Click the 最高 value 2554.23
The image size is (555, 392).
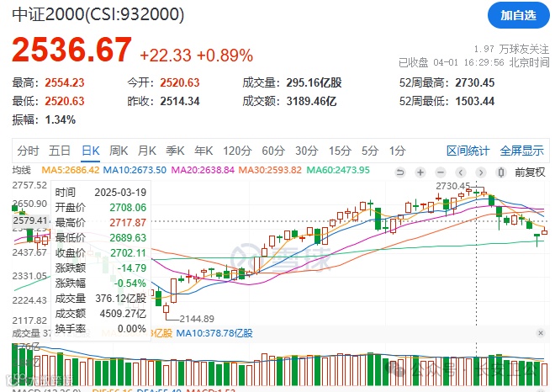65,83
